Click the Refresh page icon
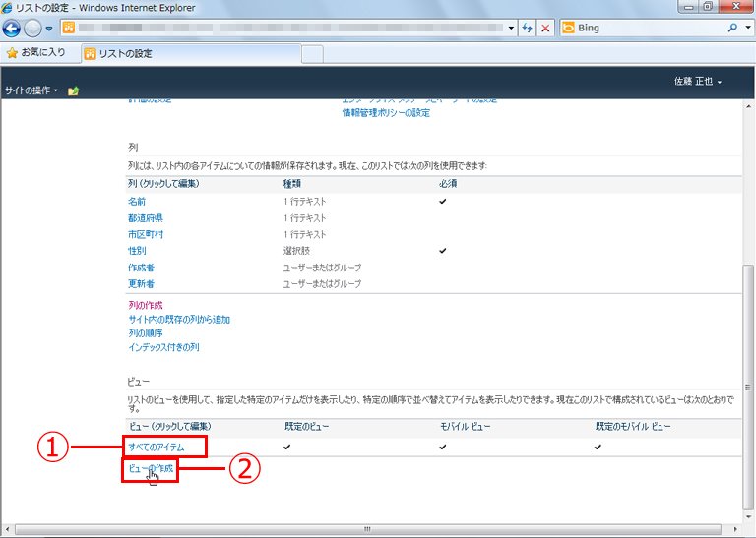 click(x=527, y=28)
